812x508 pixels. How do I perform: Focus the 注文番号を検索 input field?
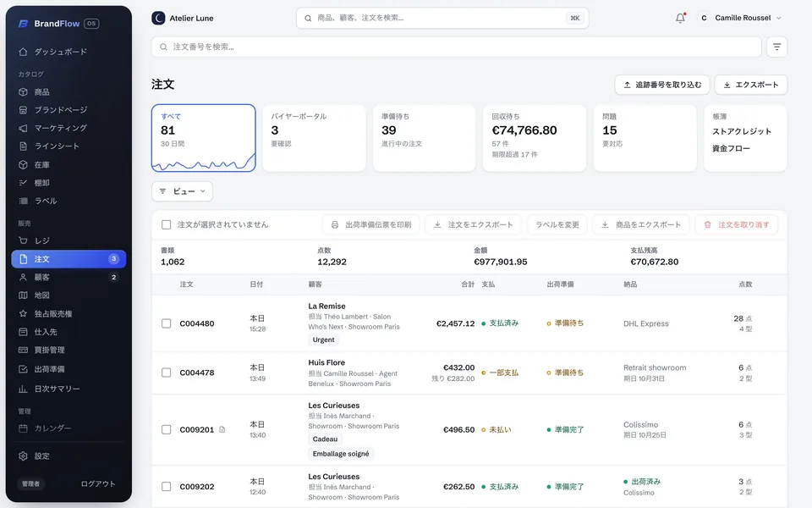pos(456,47)
